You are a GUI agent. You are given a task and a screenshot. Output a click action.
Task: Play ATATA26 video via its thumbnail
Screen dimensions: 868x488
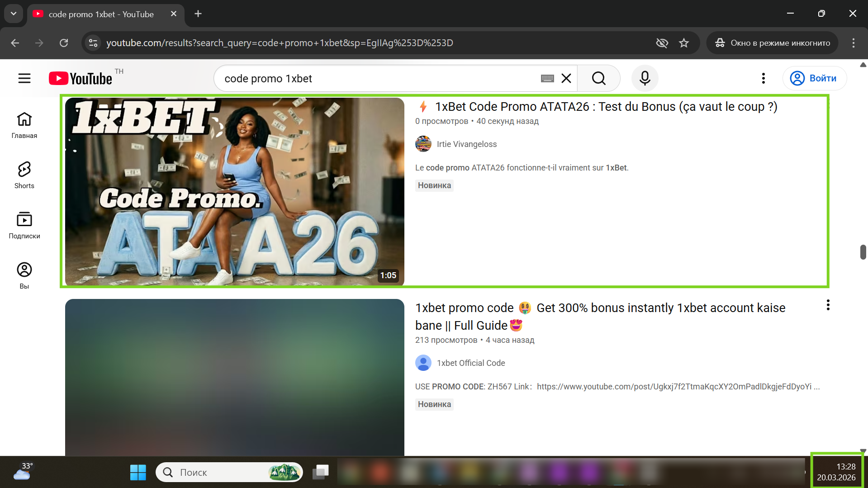(x=235, y=192)
